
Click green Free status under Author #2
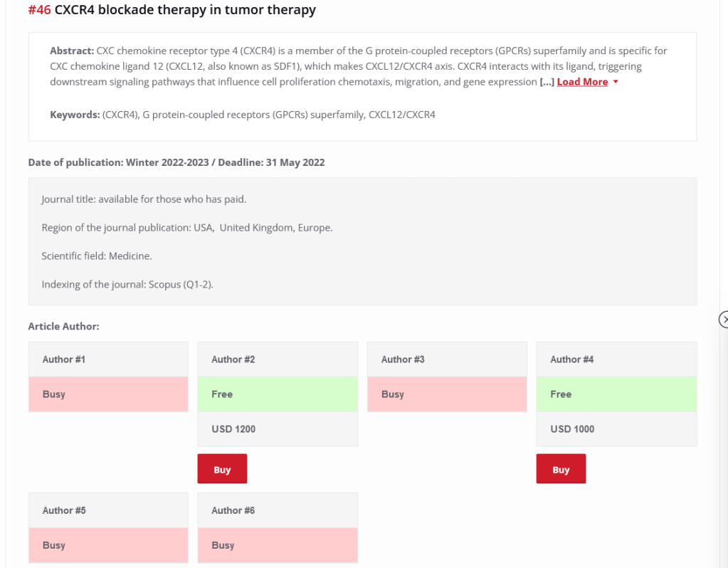pos(278,394)
